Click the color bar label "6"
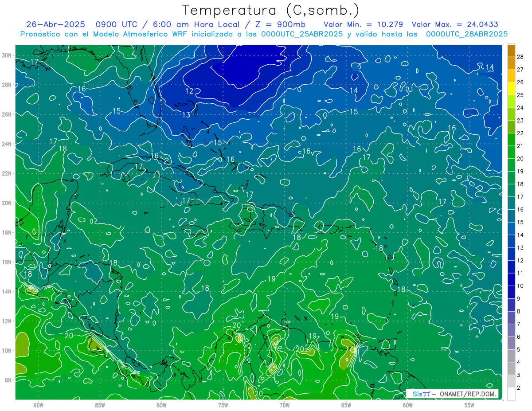Screen dimensions: 532x411 (519, 337)
